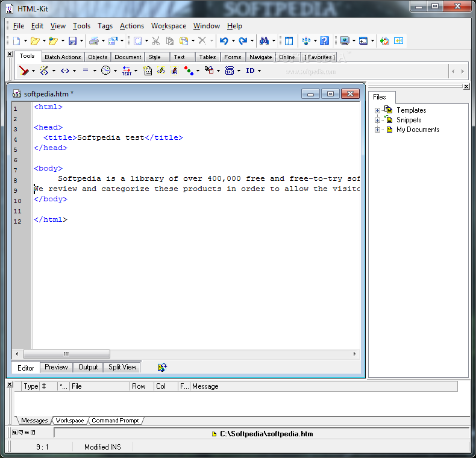Click the editor horizontal scrollbar thumb
The height and width of the screenshot is (458, 476).
click(66, 354)
